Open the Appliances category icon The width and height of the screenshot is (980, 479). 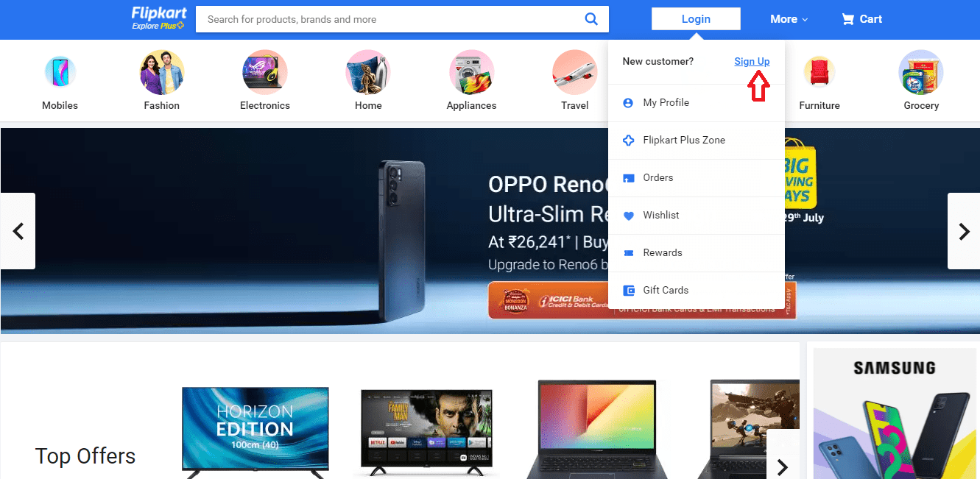(472, 72)
